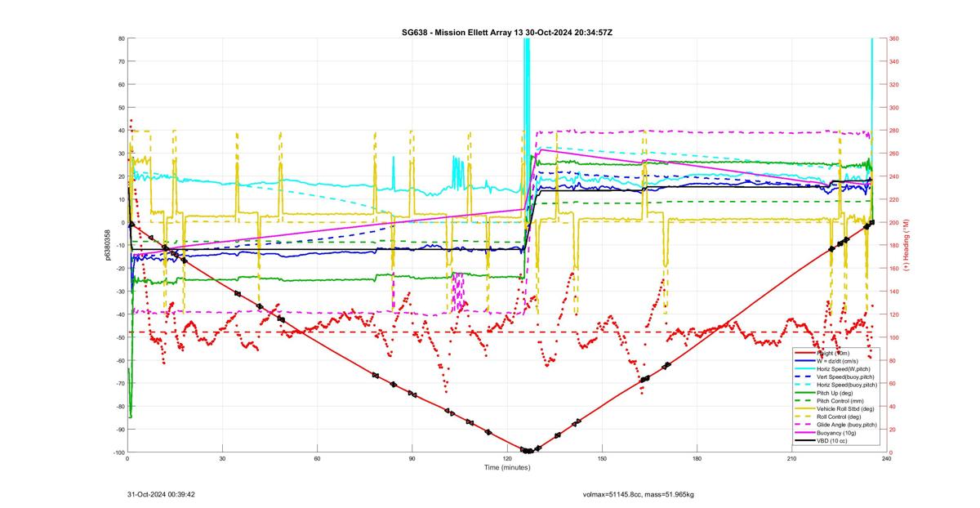The height and width of the screenshot is (508, 980).
Task: Click legend entry VBD (10 cc)
Action: 832,441
